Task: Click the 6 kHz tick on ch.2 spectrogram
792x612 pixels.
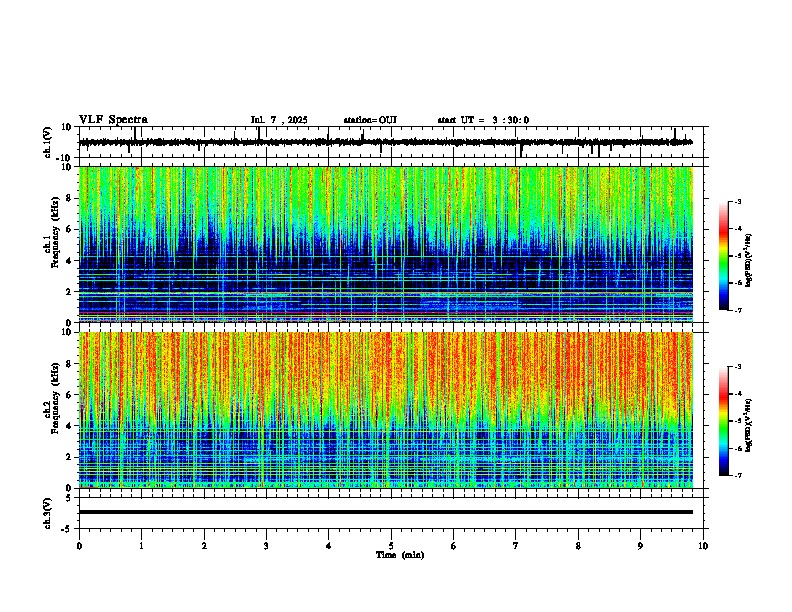Action: click(70, 395)
